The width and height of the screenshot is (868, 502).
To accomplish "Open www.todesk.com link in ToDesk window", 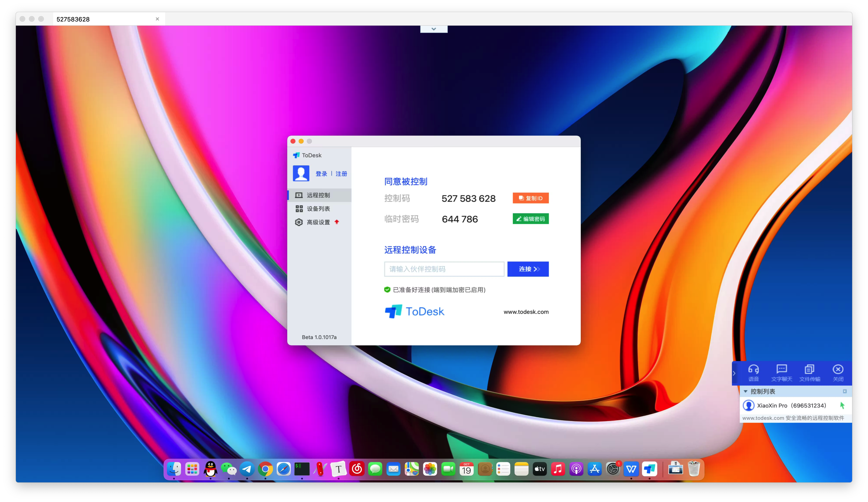I will click(x=526, y=312).
